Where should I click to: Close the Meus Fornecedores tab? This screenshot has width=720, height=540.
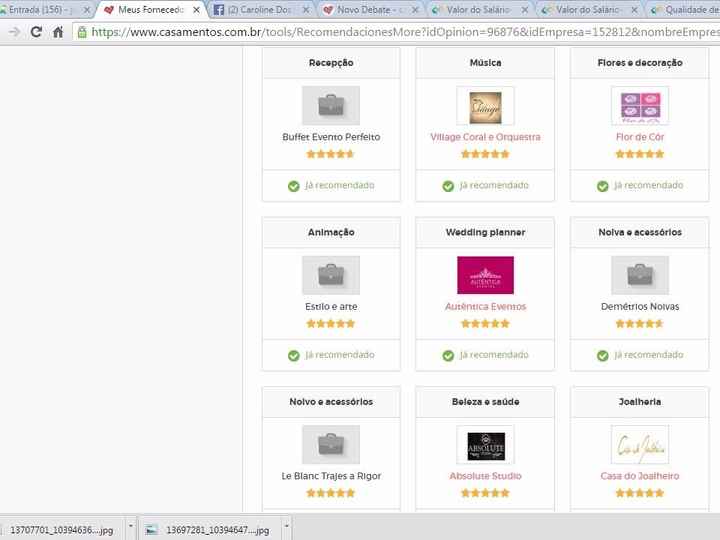196,10
